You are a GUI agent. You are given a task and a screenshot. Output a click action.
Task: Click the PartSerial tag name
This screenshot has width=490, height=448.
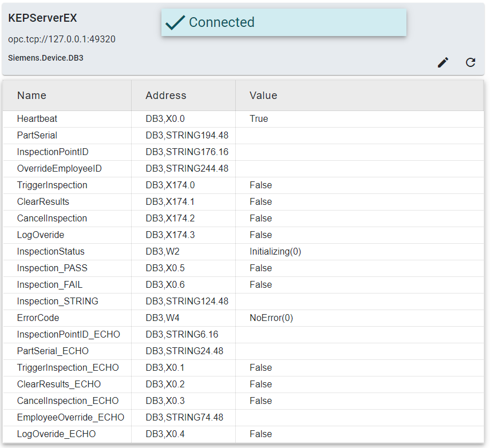coord(37,136)
